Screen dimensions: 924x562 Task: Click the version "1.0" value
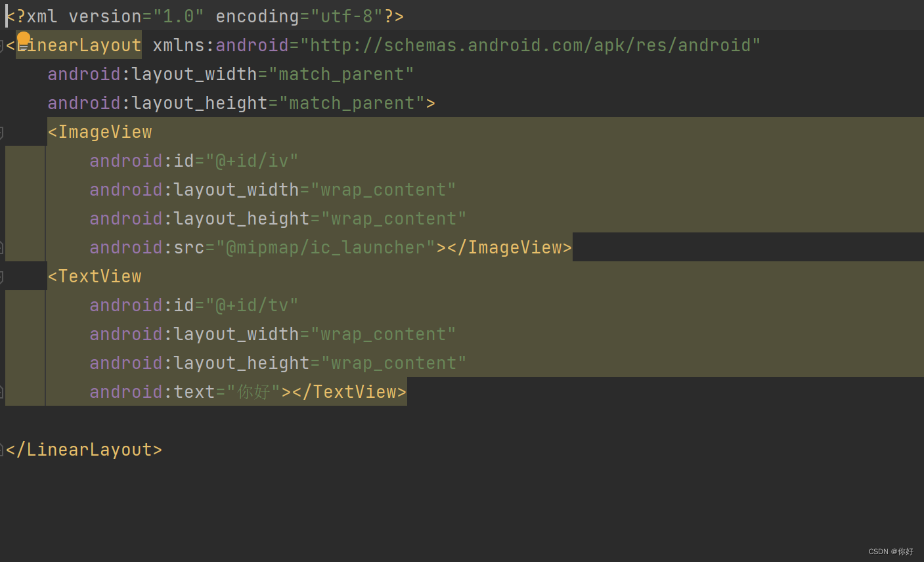click(179, 16)
